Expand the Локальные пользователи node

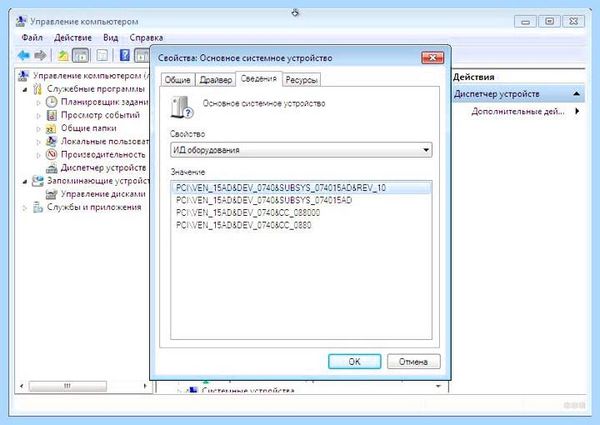pos(38,142)
